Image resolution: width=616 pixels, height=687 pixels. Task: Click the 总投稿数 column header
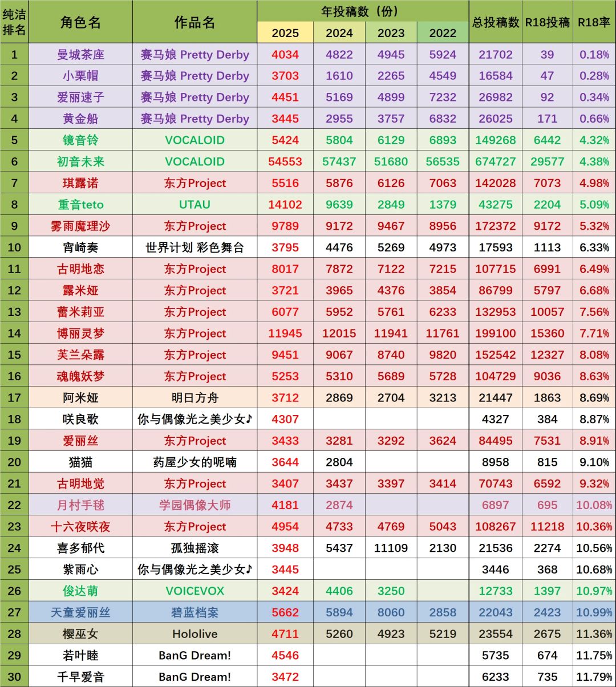click(x=496, y=22)
